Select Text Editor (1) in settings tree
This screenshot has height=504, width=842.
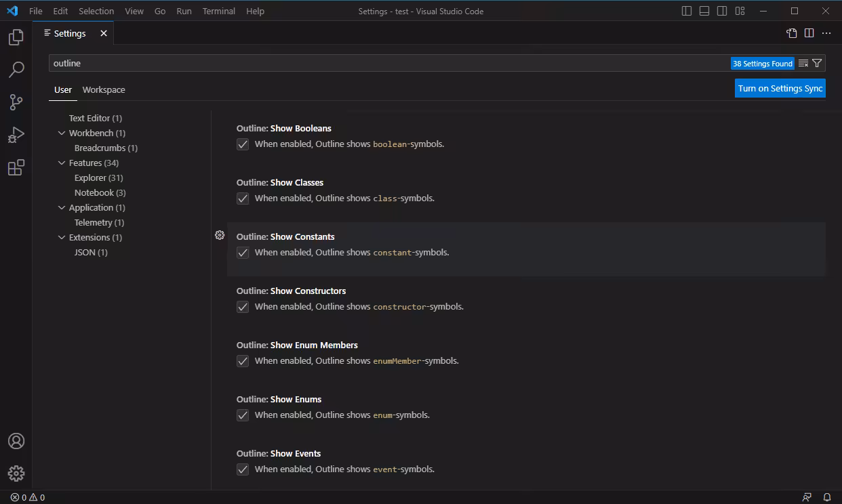click(x=96, y=118)
